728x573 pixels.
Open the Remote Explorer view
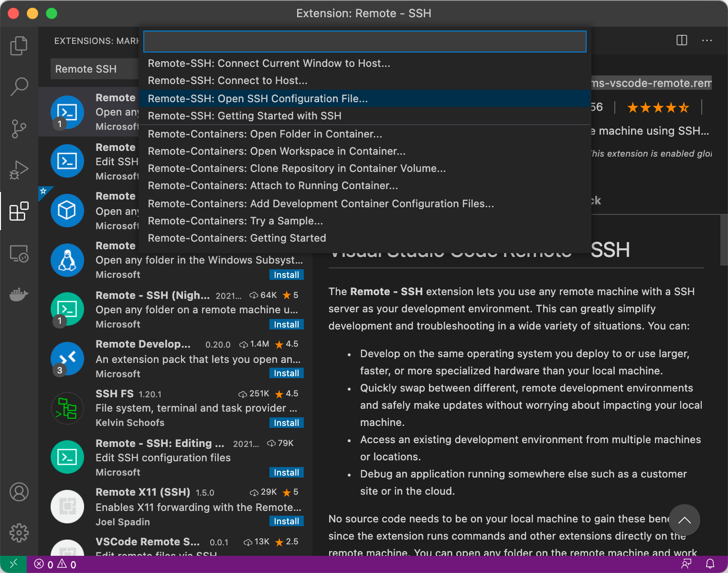(x=19, y=253)
